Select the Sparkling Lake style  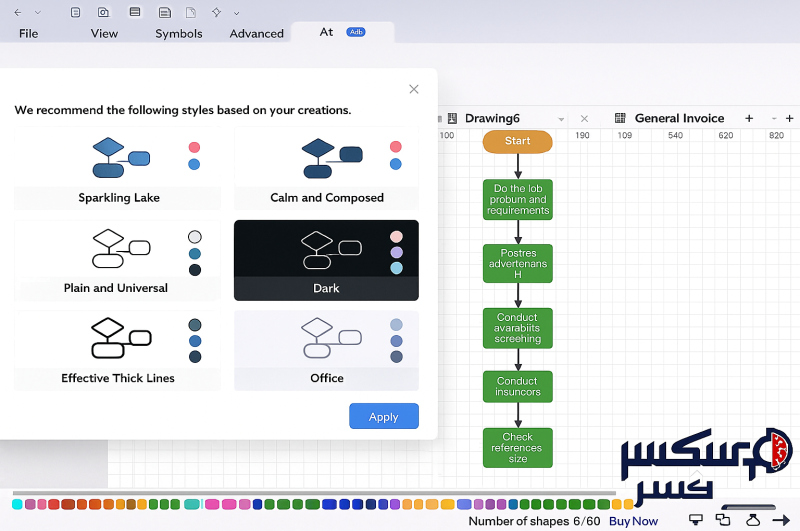pos(118,167)
